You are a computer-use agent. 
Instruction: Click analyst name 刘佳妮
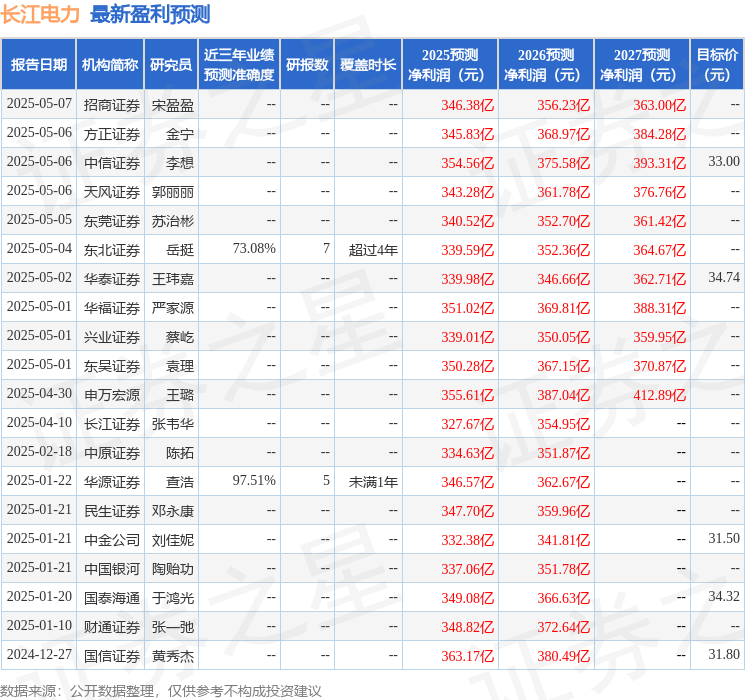[172, 540]
